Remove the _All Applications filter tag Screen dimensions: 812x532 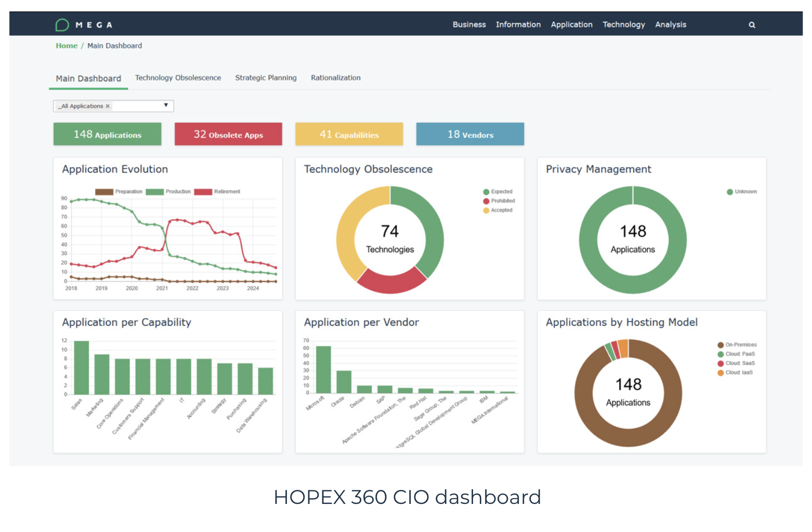point(108,106)
